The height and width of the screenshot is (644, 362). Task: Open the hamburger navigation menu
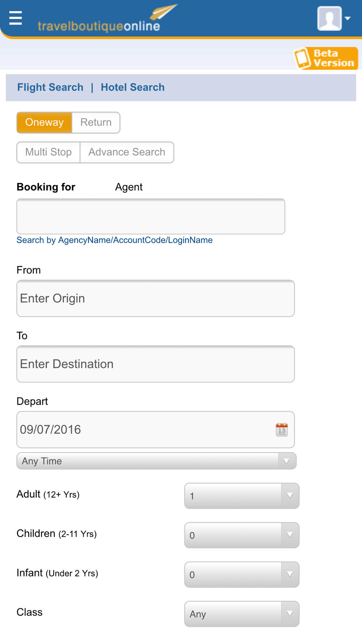tap(16, 18)
